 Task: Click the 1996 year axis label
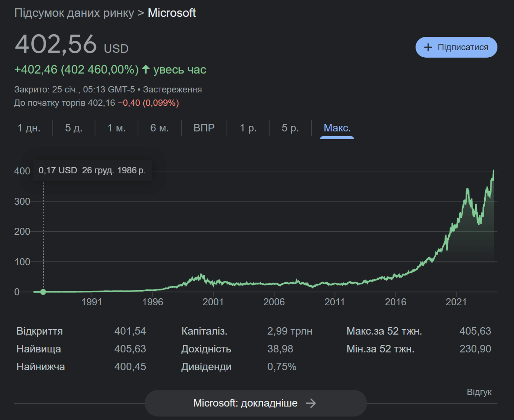click(152, 302)
